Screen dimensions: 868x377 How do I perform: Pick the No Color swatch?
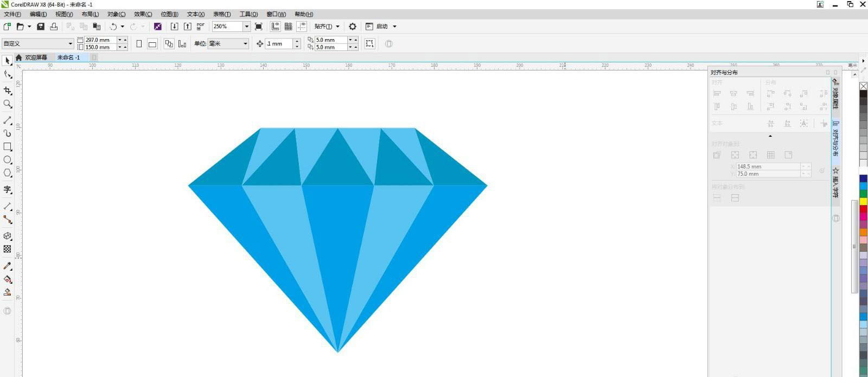pos(863,86)
